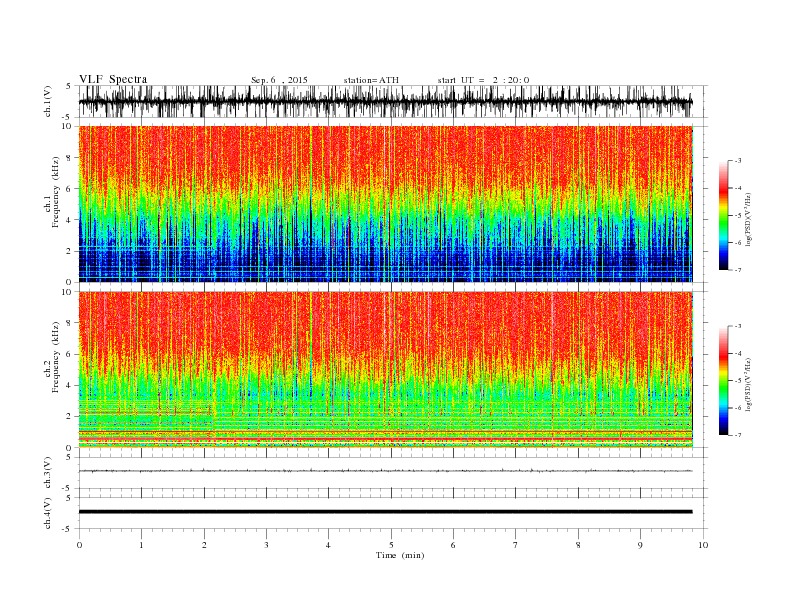Click the 'ch.1(V)' axis label
This screenshot has height=612, width=792.
[48, 102]
